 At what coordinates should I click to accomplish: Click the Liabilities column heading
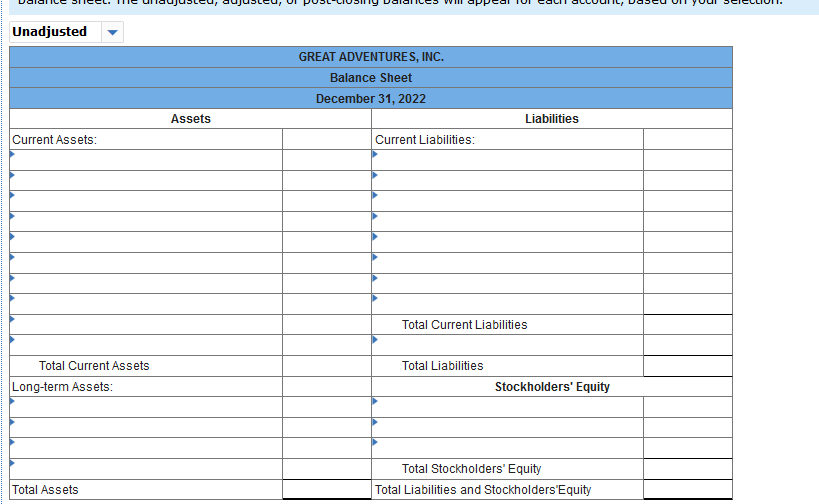552,119
